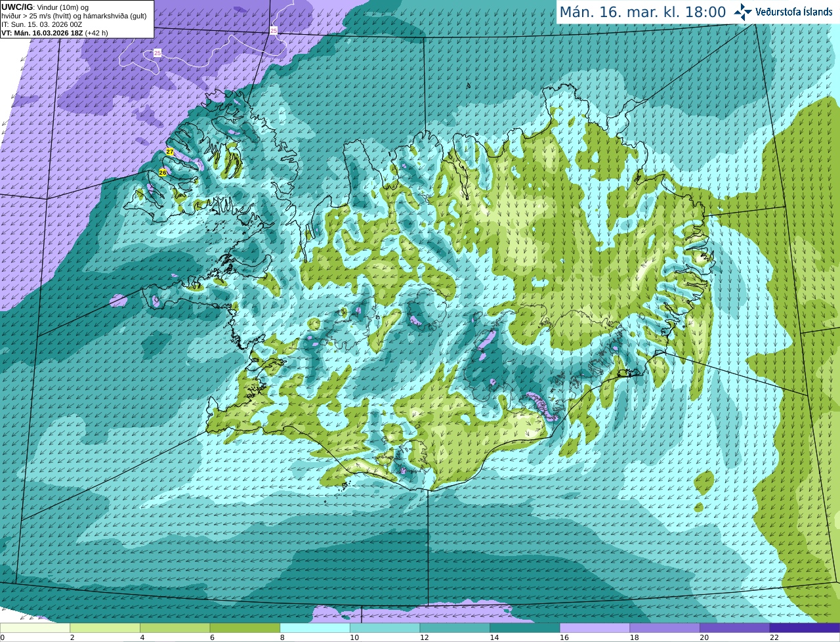Select the 12–14 m/s teal legend swatch
Screen dimensions: 840x642
[455, 628]
